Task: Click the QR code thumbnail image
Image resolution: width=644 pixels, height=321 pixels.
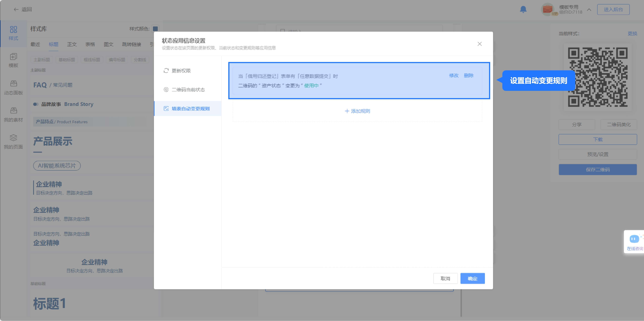Action: coord(597,77)
